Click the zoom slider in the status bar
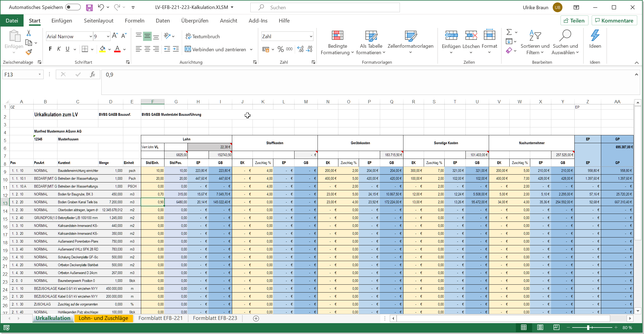 tap(588, 327)
